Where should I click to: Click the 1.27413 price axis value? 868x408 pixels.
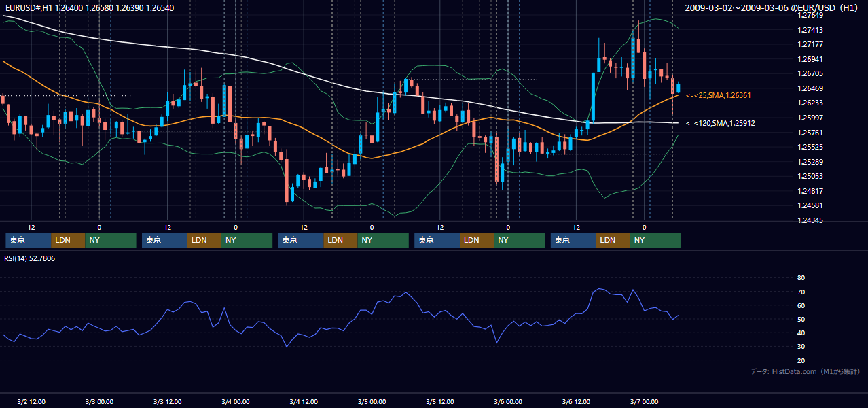click(810, 30)
